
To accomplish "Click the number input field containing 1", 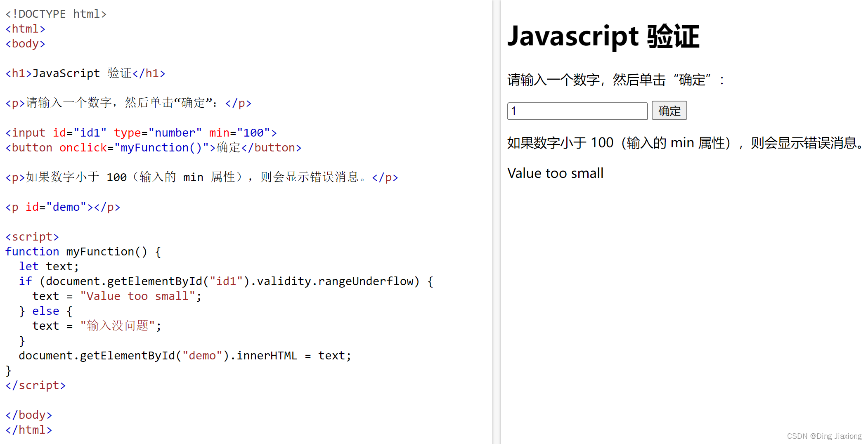I will pos(577,111).
